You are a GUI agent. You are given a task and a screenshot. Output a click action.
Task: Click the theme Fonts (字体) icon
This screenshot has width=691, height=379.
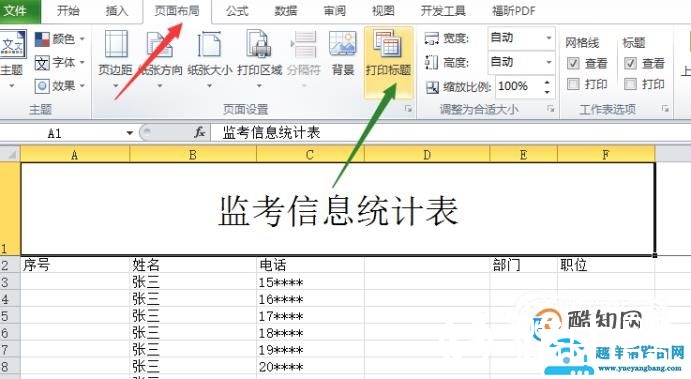click(x=42, y=63)
